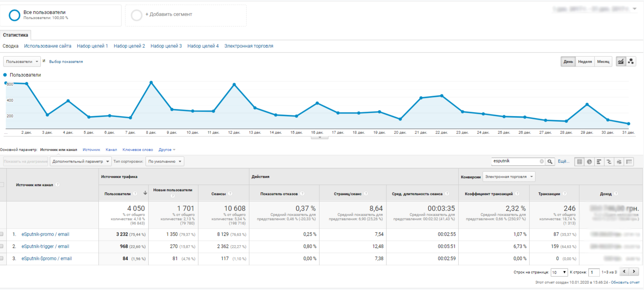Viewport: 644px width, 290px height.
Task: Check the eSputnik-promo / email row checkbox
Action: (x=2, y=234)
